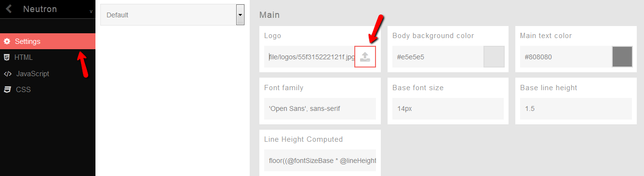Image resolution: width=644 pixels, height=176 pixels.
Task: Expand the small v arrow beside Neutron
Action: (91, 11)
